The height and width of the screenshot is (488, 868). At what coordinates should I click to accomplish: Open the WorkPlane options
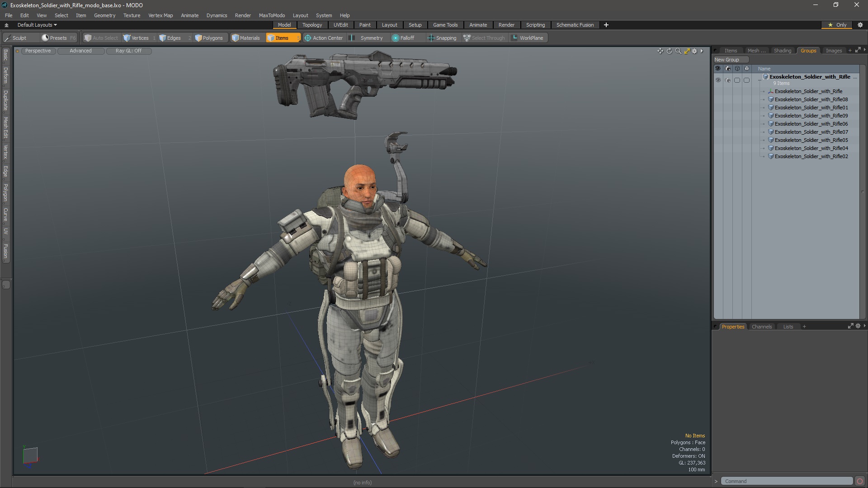pyautogui.click(x=528, y=38)
